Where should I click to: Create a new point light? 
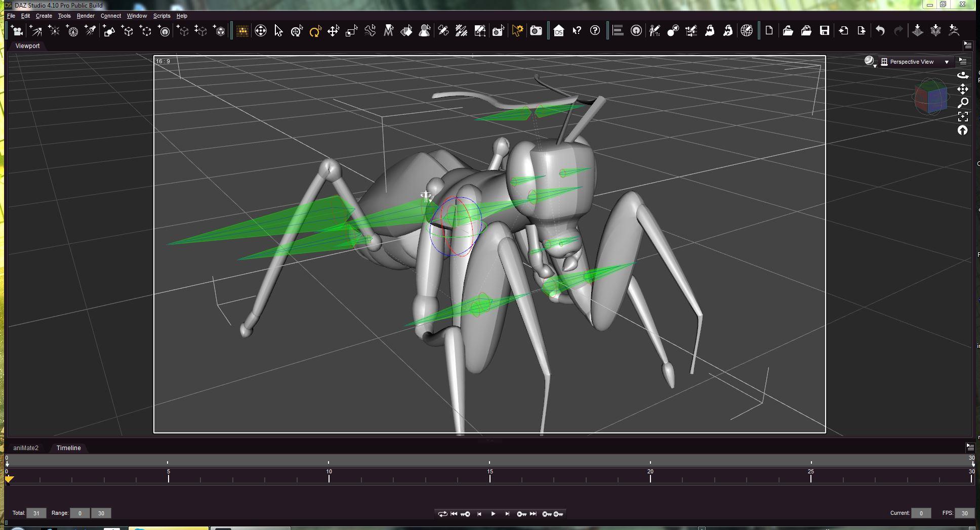54,31
